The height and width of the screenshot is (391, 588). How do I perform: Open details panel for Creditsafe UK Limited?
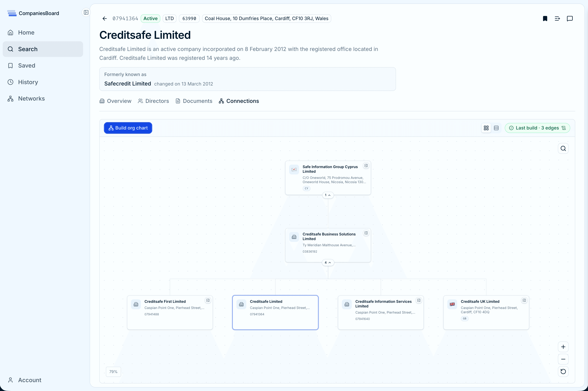point(524,300)
